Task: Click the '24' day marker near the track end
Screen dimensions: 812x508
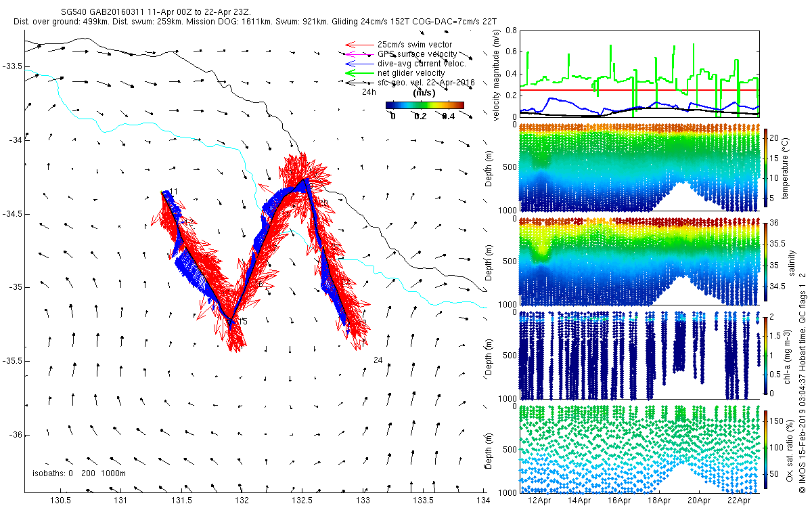Action: 378,360
